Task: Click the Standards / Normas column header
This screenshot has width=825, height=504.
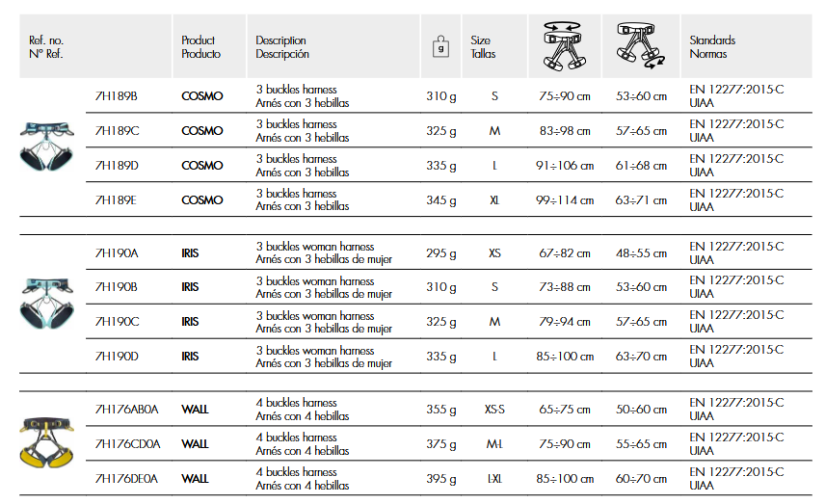Action: coord(712,47)
